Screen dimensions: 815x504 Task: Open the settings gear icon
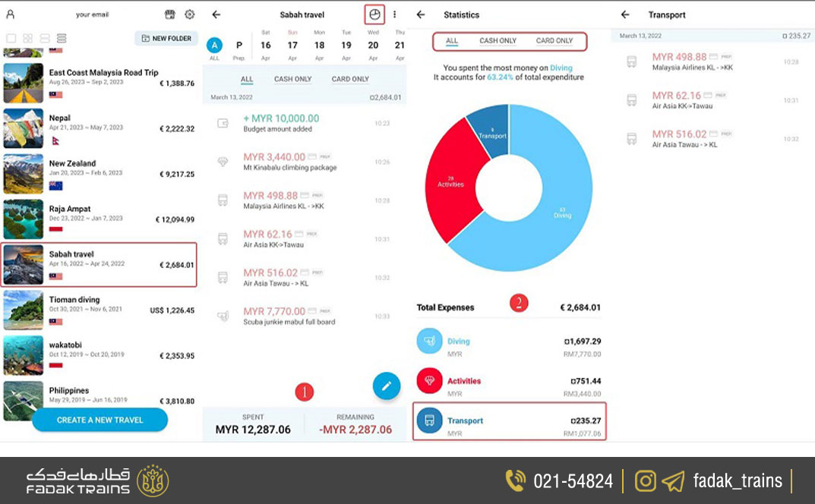click(x=190, y=14)
